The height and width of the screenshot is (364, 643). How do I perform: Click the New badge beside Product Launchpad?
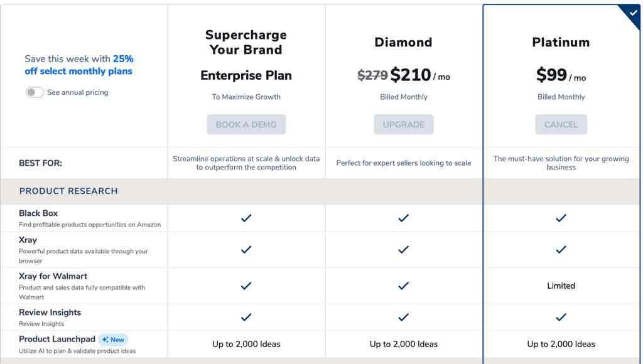pyautogui.click(x=114, y=340)
